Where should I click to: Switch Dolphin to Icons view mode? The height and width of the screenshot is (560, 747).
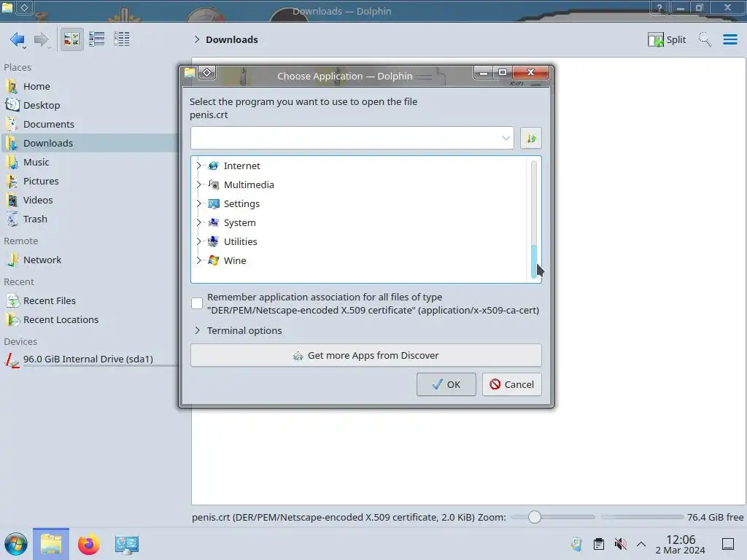click(x=71, y=39)
